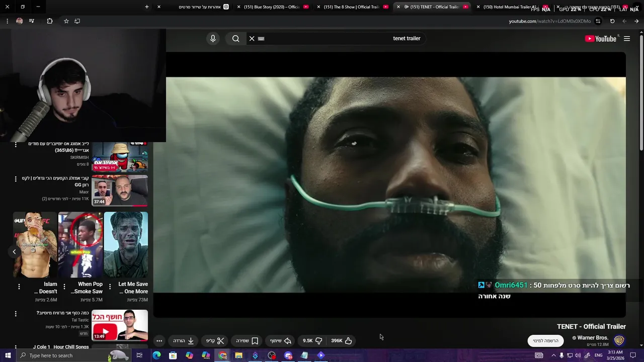Open the Windows Start menu
Screen dimensions: 644x362
pyautogui.click(x=8, y=355)
